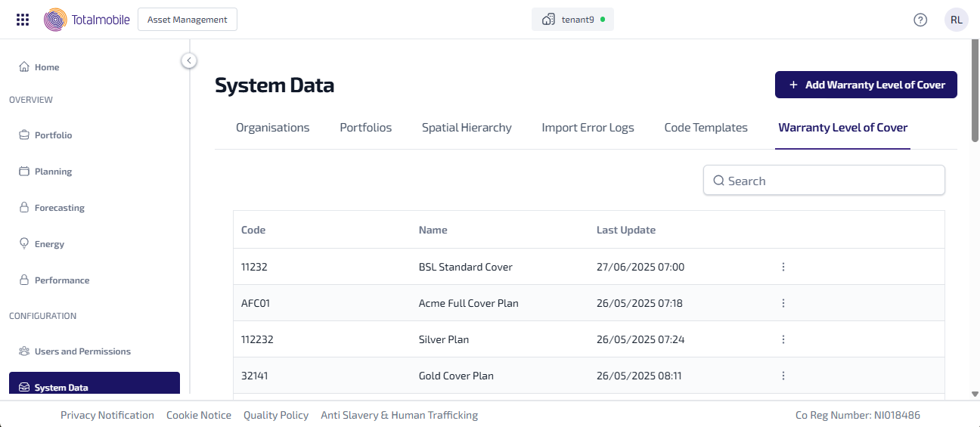Open the Privacy Notification link
The width and height of the screenshot is (980, 427).
pos(107,415)
